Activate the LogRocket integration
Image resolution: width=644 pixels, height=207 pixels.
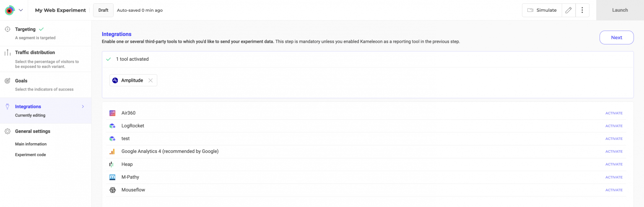[x=613, y=126]
